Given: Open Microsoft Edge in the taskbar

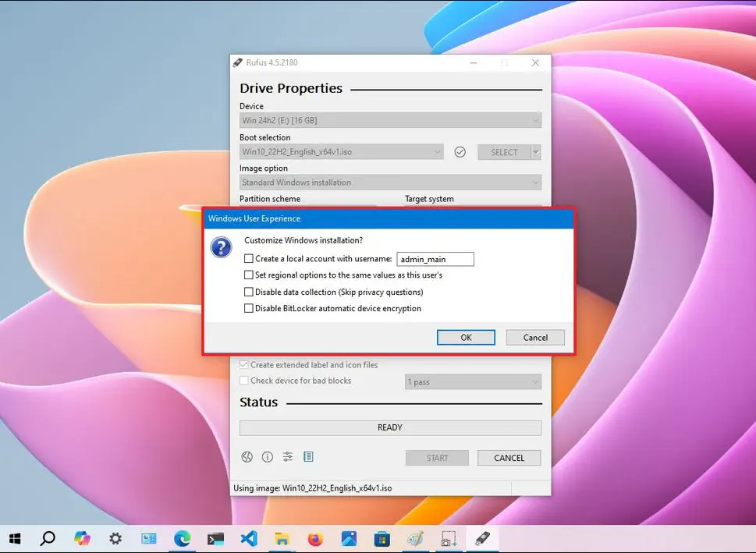Looking at the screenshot, I should click(x=182, y=538).
